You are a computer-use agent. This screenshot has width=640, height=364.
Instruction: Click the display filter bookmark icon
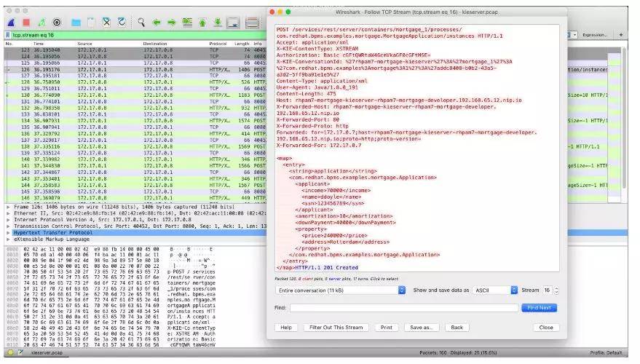pos(7,35)
